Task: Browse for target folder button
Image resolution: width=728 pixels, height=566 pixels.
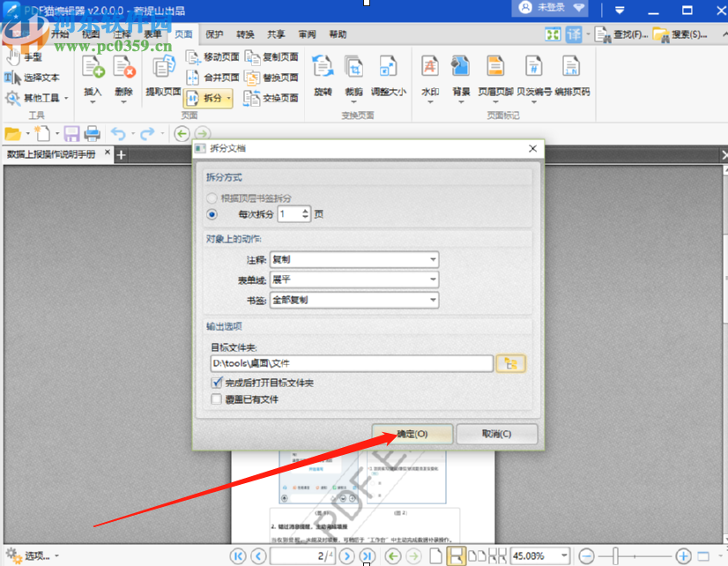Action: point(510,363)
